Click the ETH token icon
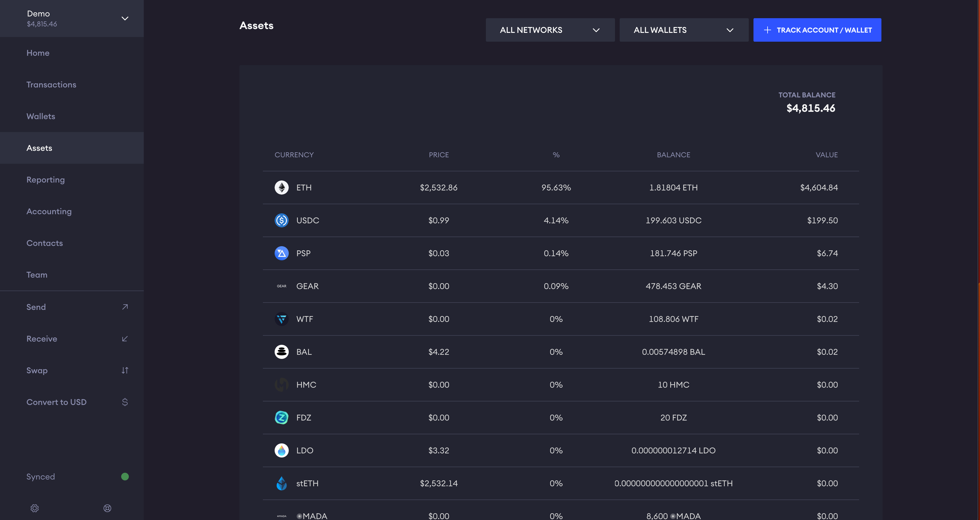The height and width of the screenshot is (520, 980). coord(281,188)
